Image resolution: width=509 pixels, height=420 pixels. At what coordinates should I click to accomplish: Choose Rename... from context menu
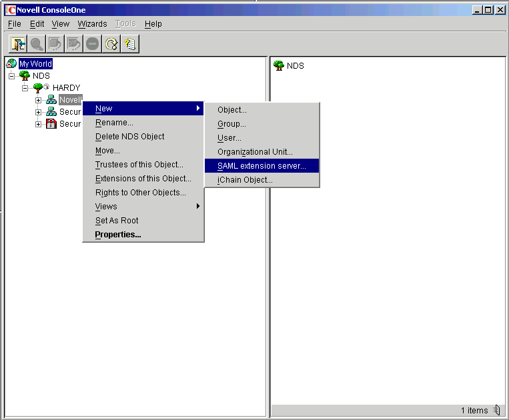[143, 123]
